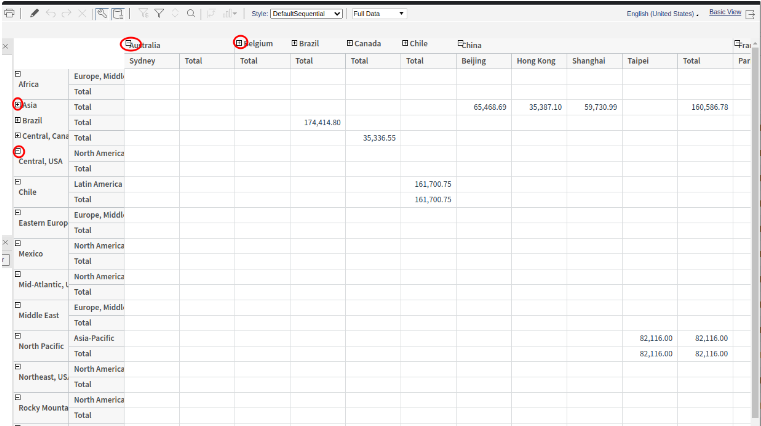Close lower-left panel using its X icon
Screen dimensions: 761x426
point(5,242)
